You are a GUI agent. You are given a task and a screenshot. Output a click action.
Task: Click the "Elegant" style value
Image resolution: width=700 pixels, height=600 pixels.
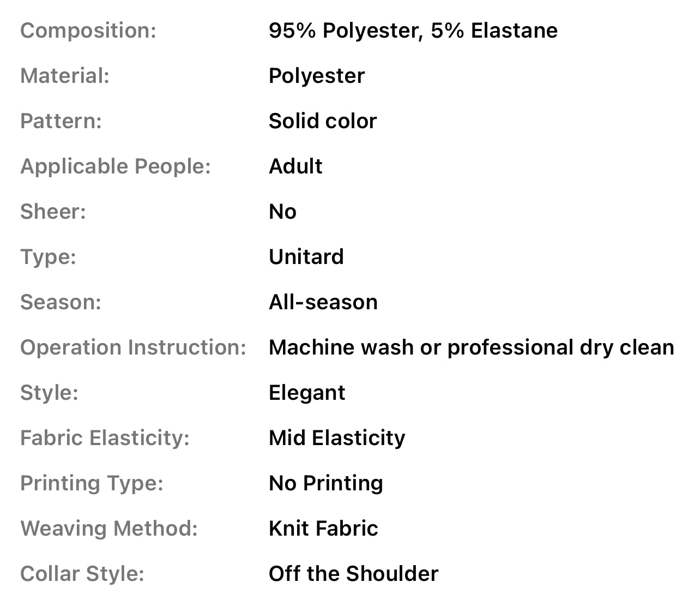pos(306,393)
